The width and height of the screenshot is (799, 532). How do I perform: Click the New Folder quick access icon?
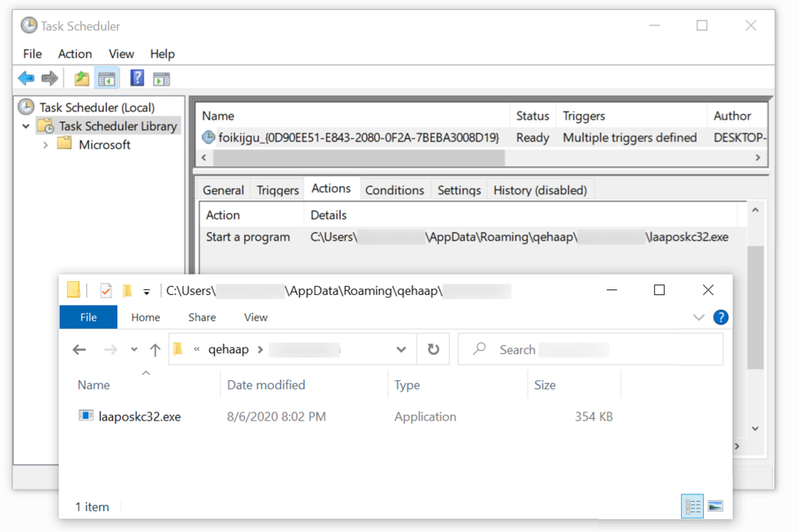pyautogui.click(x=127, y=290)
